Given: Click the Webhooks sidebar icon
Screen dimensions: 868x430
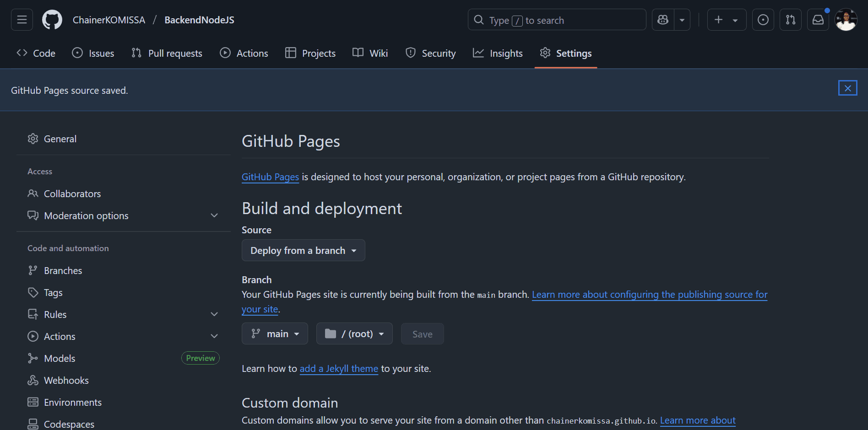Looking at the screenshot, I should click(33, 380).
